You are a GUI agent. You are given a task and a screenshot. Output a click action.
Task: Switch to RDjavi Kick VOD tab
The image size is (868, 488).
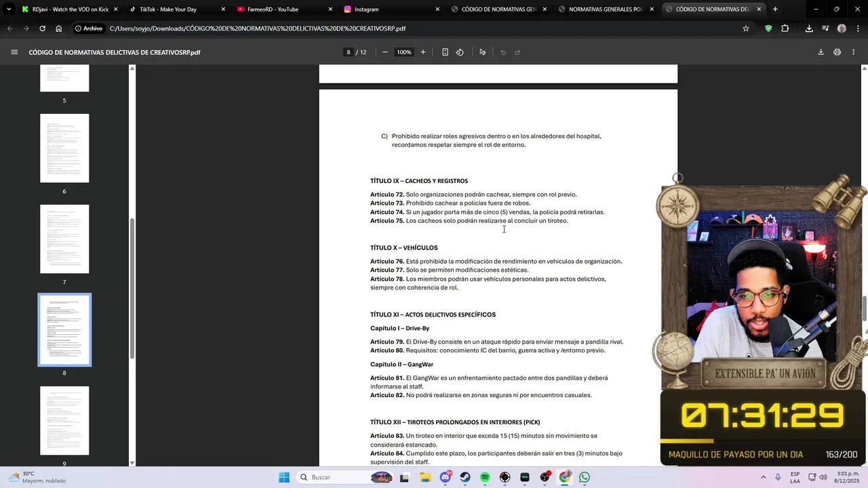[x=68, y=9]
